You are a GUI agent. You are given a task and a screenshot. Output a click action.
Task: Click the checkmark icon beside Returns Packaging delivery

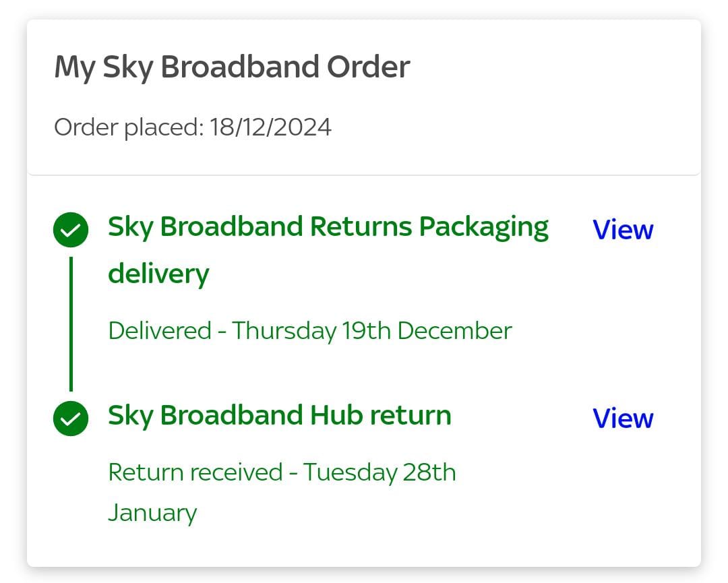(70, 229)
